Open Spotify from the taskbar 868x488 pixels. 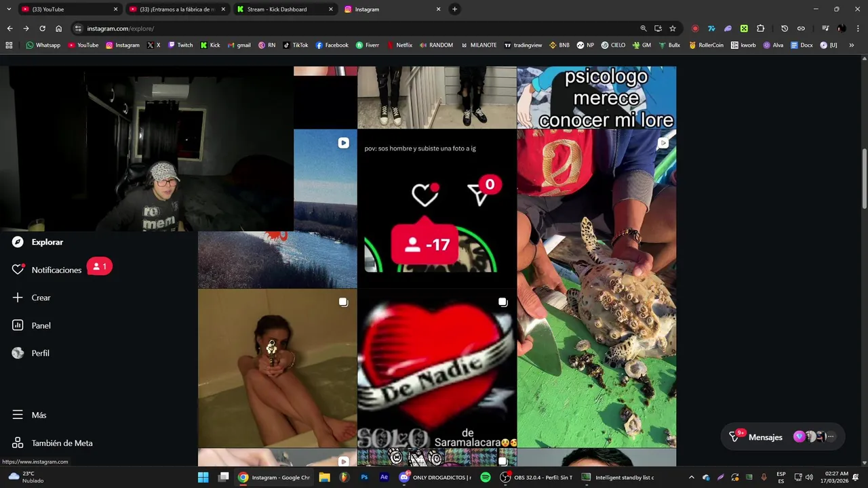pyautogui.click(x=486, y=477)
